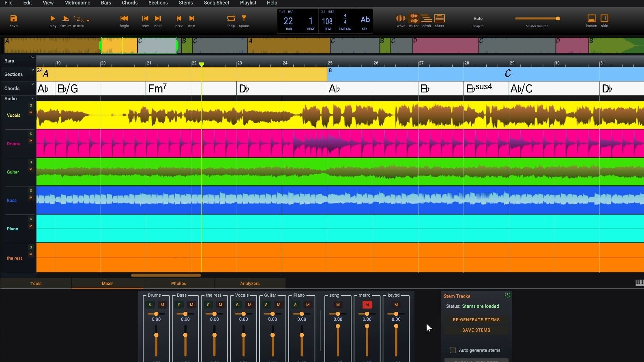Collapse the Chords row expander
The height and width of the screenshot is (362, 644).
click(x=33, y=84)
